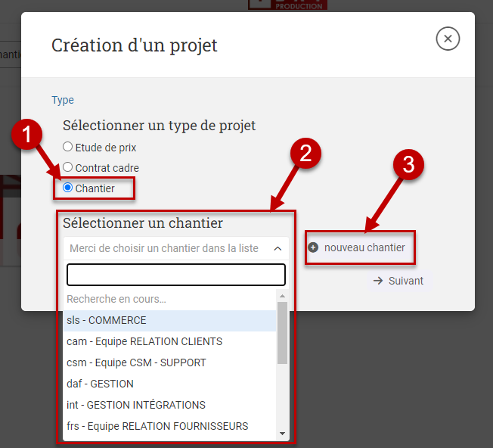Select the Chantier radio button
The width and height of the screenshot is (493, 448).
[68, 188]
